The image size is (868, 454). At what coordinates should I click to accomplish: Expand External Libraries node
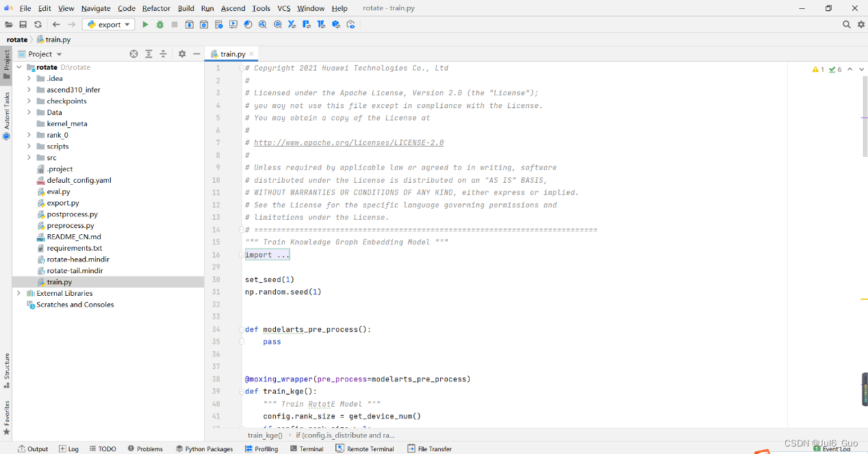tap(18, 293)
